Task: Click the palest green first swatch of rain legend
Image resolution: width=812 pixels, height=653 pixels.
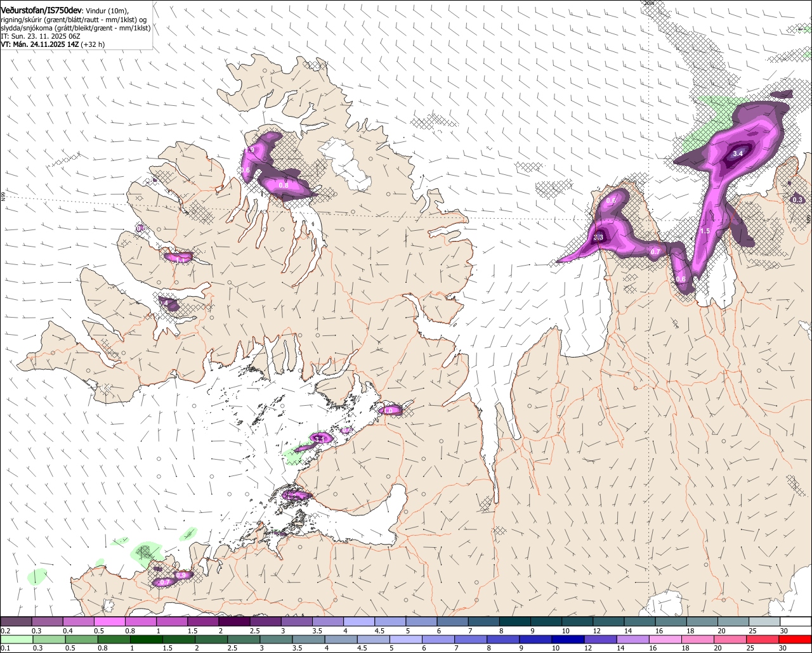Action: pyautogui.click(x=16, y=639)
